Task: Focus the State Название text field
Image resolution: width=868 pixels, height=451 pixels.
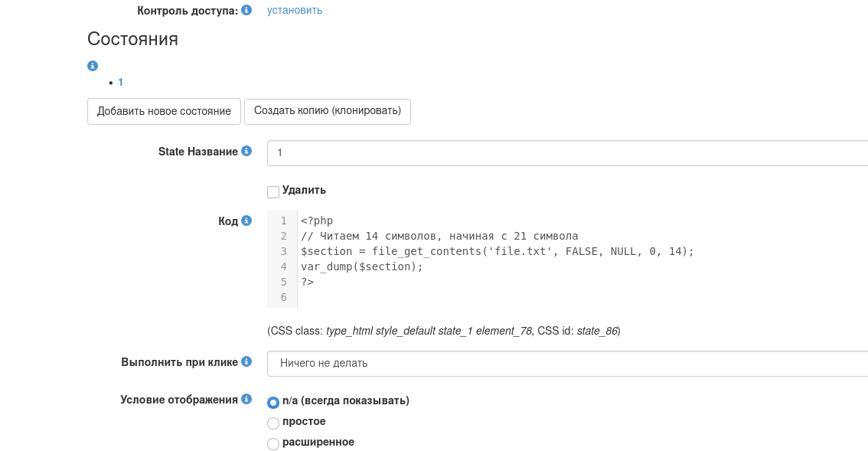Action: tap(566, 153)
